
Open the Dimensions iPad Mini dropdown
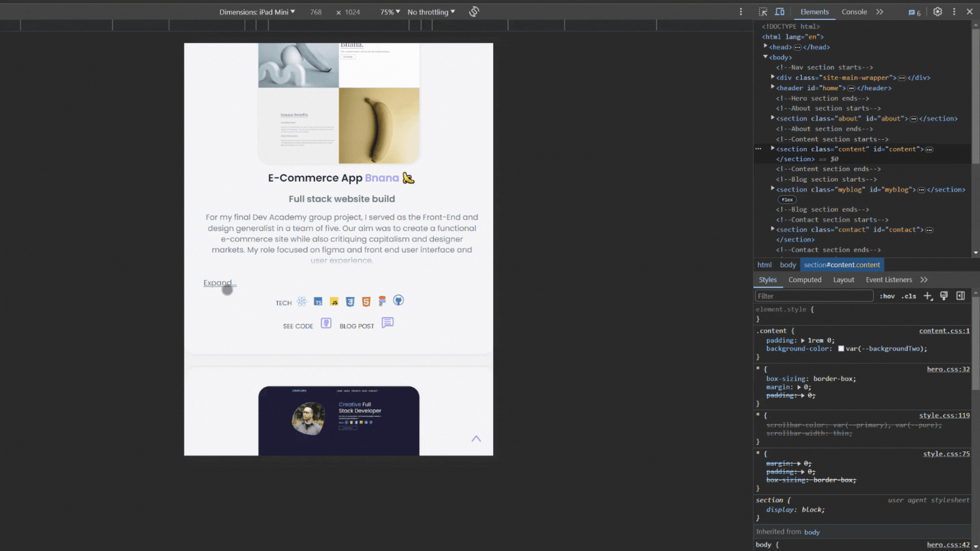point(257,12)
